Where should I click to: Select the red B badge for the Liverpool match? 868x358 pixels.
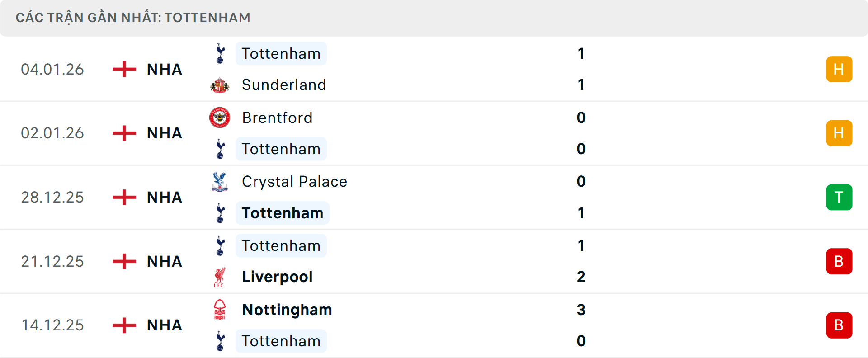coord(840,261)
